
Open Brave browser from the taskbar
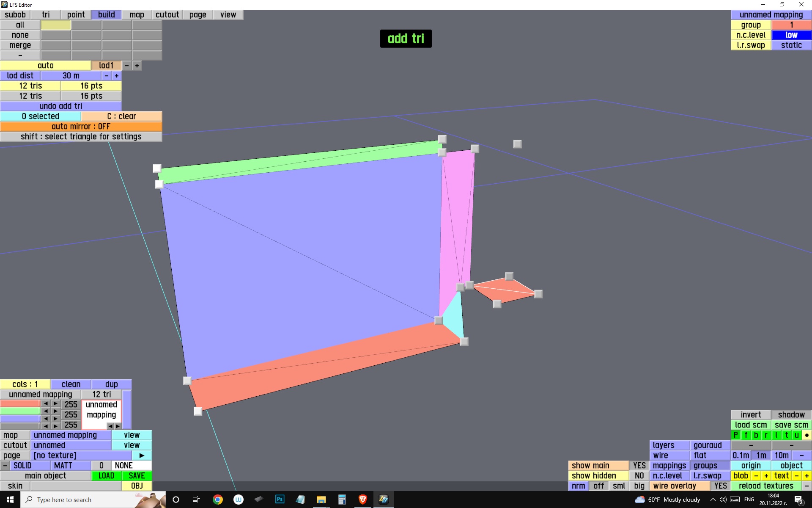click(x=362, y=500)
